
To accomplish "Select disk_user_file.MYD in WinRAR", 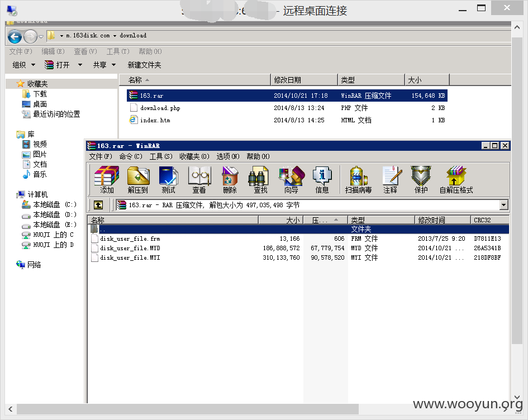I will click(299, 248).
